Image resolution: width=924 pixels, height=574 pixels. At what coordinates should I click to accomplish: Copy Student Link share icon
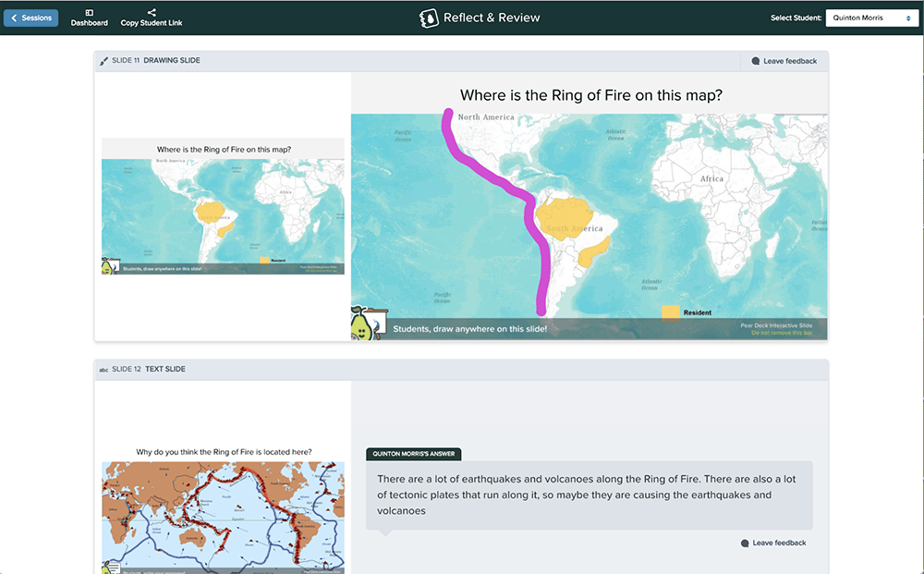coord(152,12)
